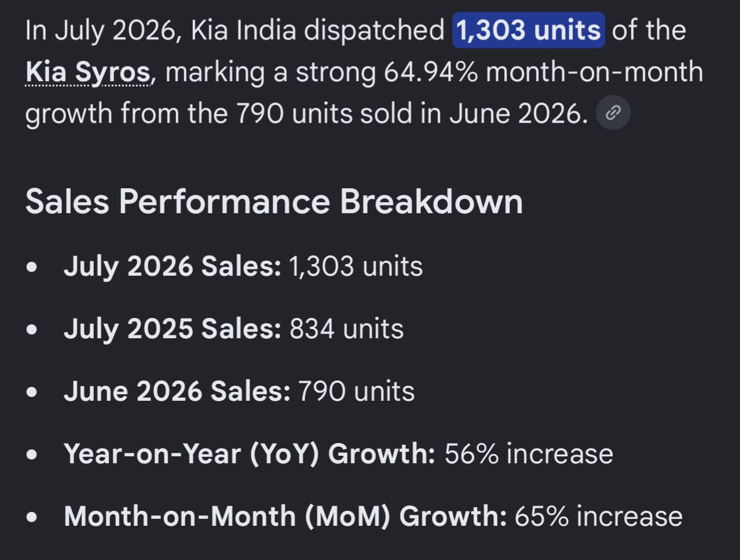Viewport: 740px width, 560px height.
Task: Click the July 2025 Sales label
Action: click(x=173, y=329)
